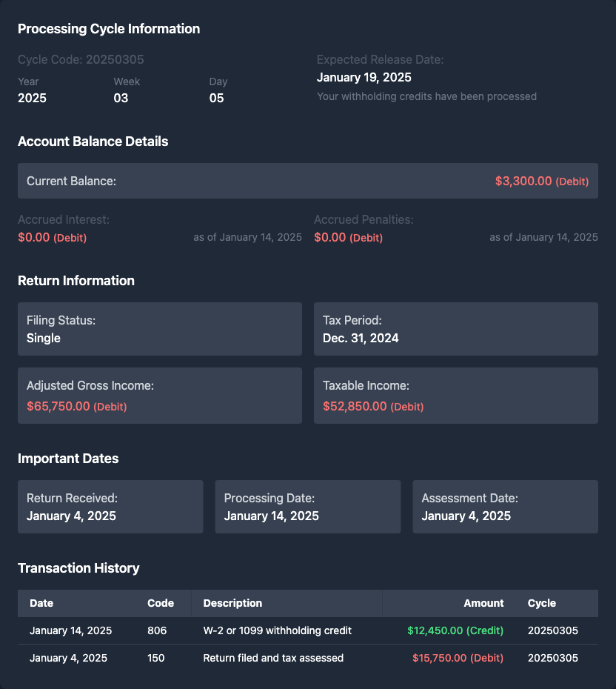Image resolution: width=616 pixels, height=689 pixels.
Task: Click the $15,750.00 Debit transaction amount
Action: pos(458,658)
